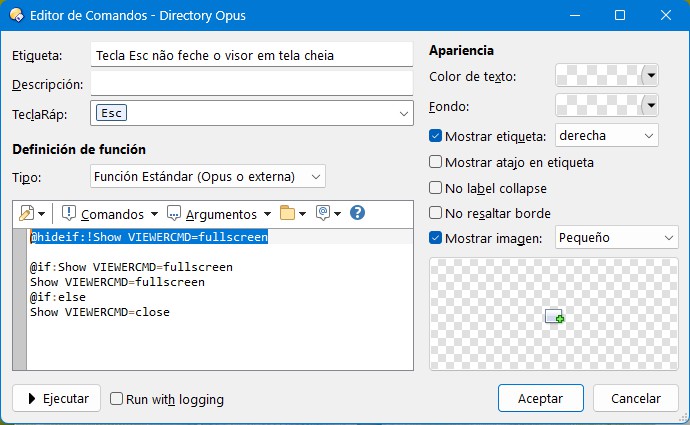
Task: Uncheck Mostrar etiqueta checkbox
Action: (x=435, y=136)
